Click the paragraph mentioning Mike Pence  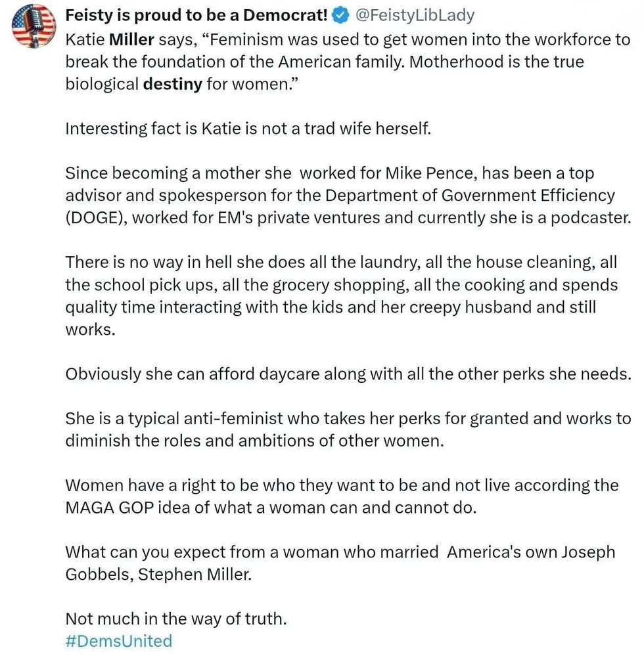tap(348, 196)
